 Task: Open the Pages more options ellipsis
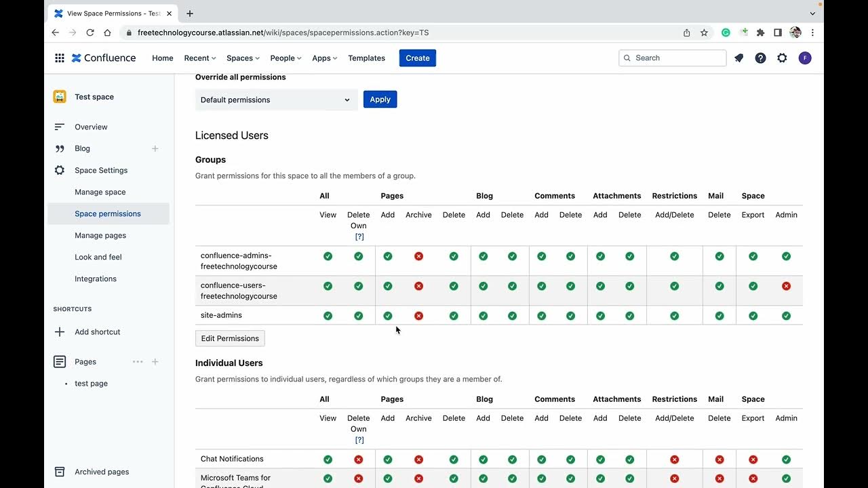138,362
